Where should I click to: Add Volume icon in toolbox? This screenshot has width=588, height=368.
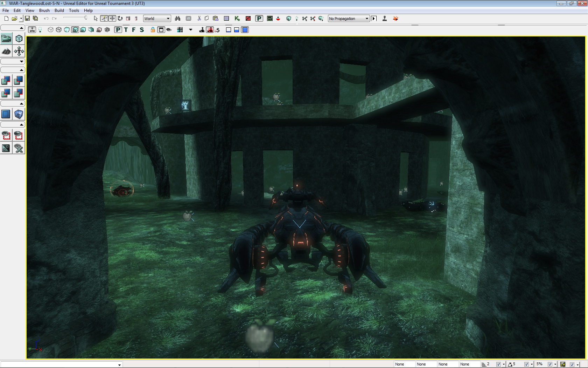[19, 114]
